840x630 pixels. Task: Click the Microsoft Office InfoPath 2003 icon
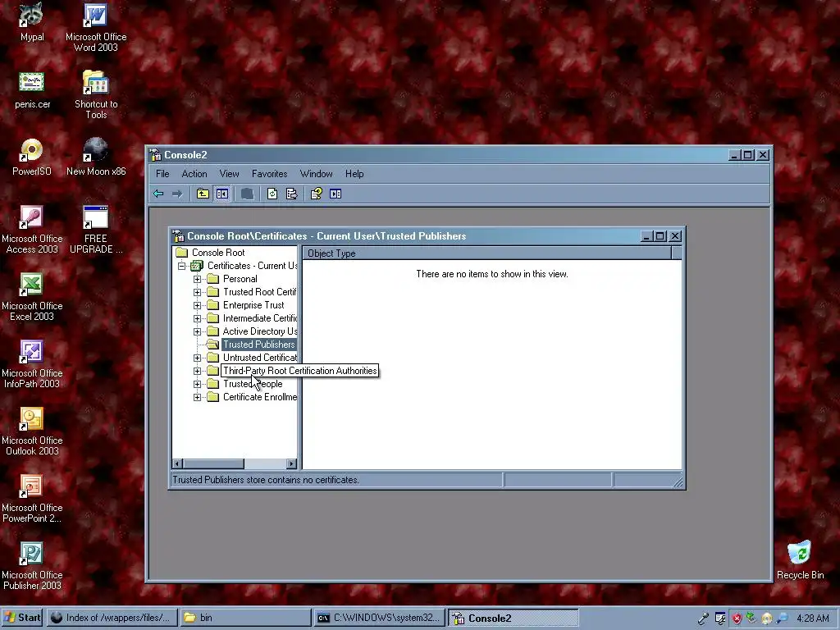pos(32,364)
